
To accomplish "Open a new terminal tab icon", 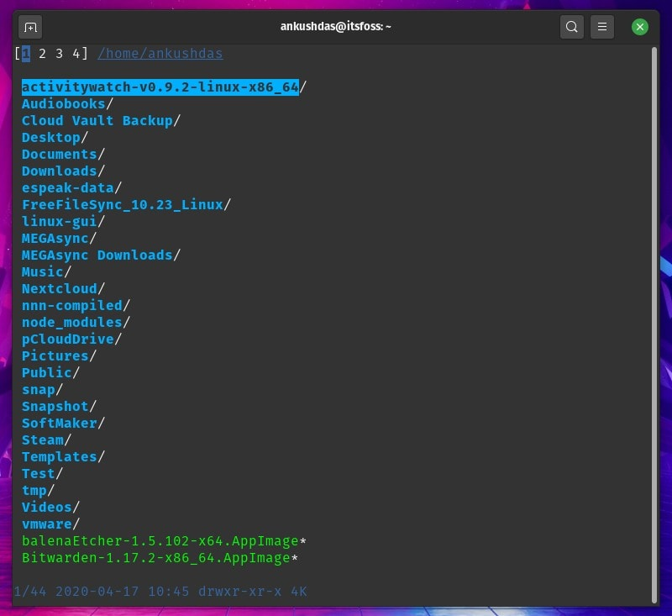I will click(x=30, y=27).
